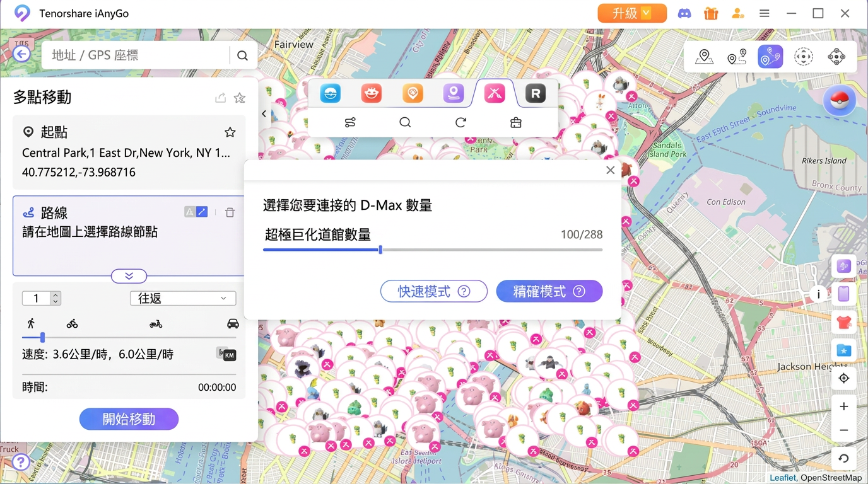Viewport: 868px width, 484px height.
Task: Select the dashed-circle joystick mode icon
Action: (x=804, y=57)
